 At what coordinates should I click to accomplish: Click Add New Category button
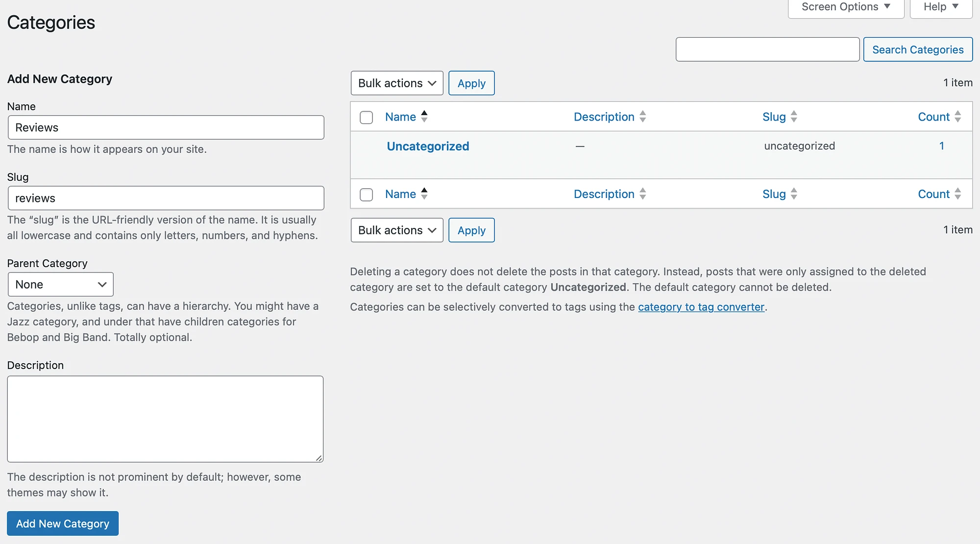click(x=62, y=523)
